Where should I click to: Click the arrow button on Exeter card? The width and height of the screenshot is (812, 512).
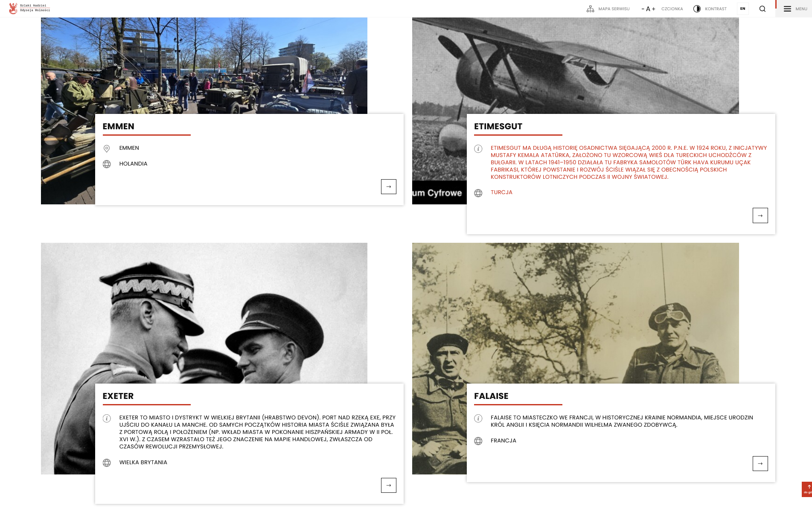[x=388, y=486]
